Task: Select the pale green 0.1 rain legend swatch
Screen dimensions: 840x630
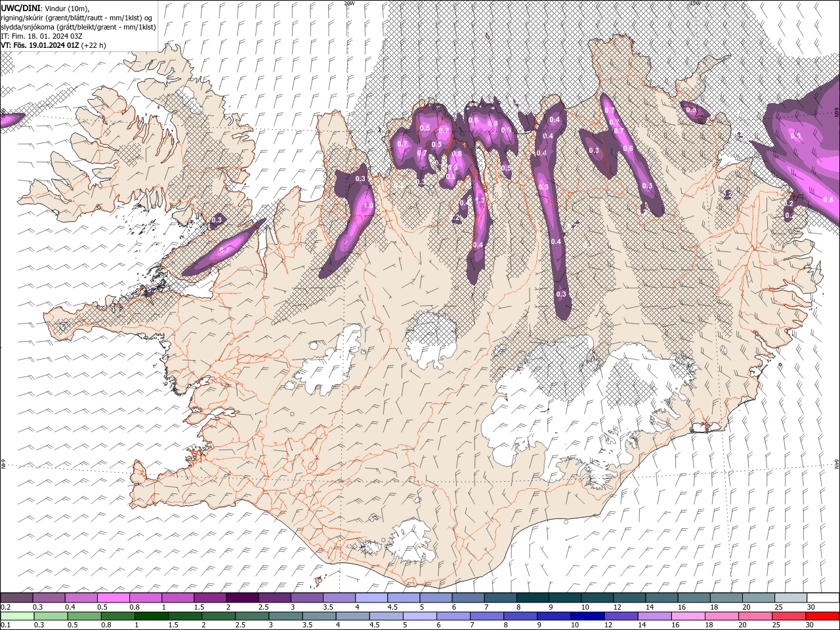Action: [x=17, y=616]
